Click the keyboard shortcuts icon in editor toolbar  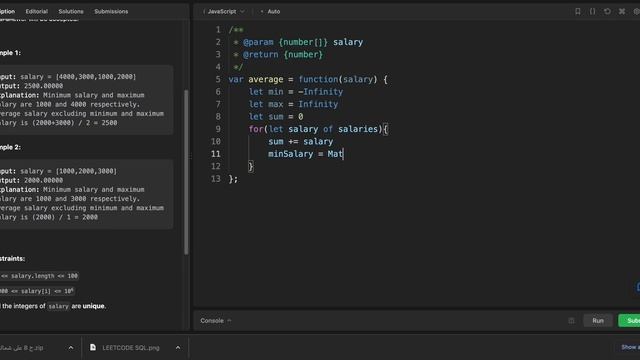click(622, 11)
